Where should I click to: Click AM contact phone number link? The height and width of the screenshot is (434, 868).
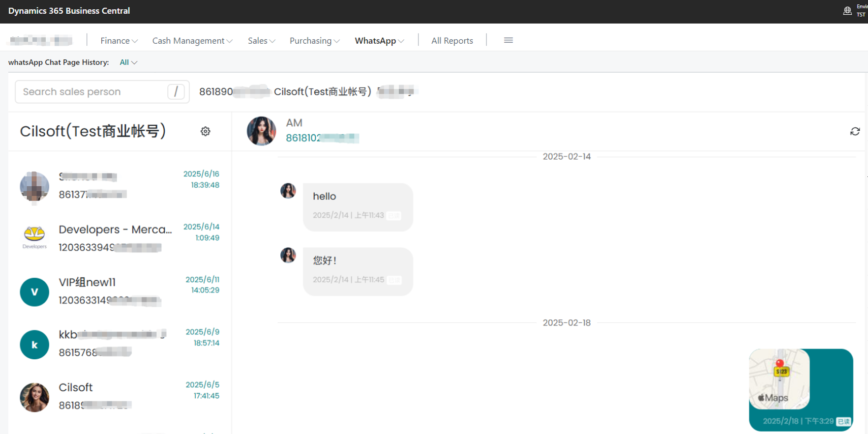coord(322,138)
